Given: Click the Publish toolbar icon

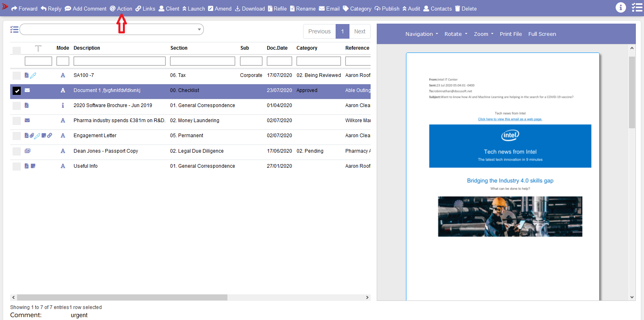Looking at the screenshot, I should pyautogui.click(x=387, y=9).
